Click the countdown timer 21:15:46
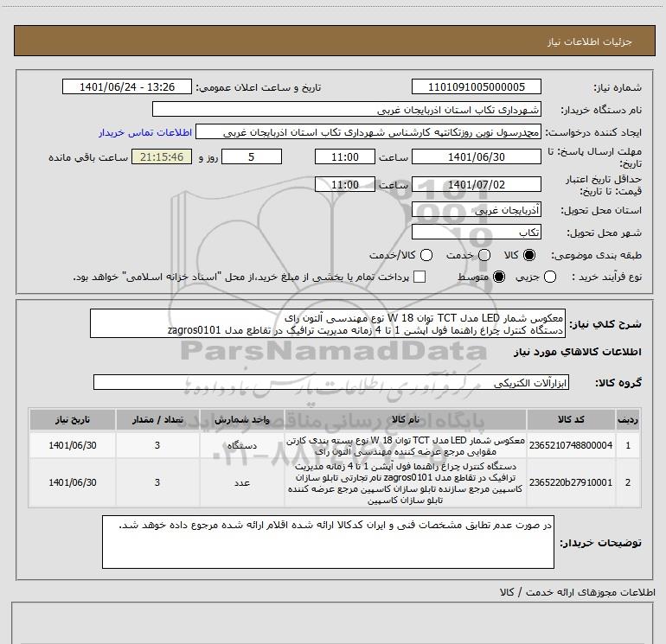This screenshot has width=666, height=644. point(162,156)
